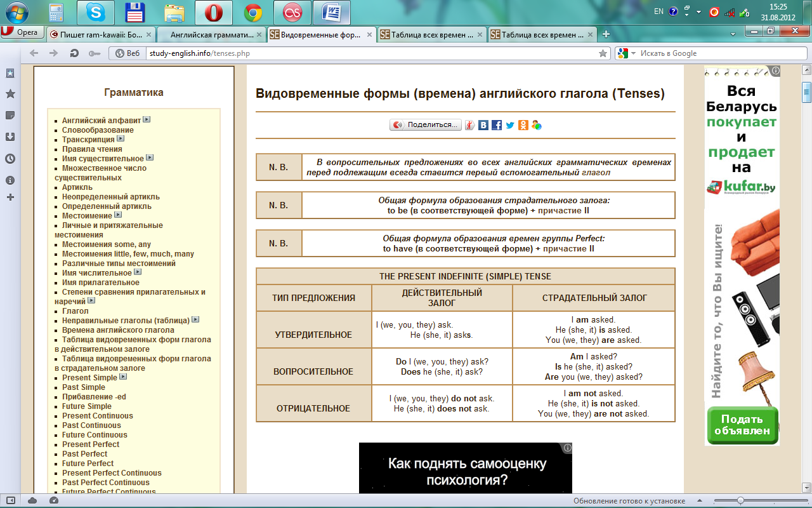The height and width of the screenshot is (508, 812).
Task: Open Info panel in sidebar
Action: click(x=10, y=180)
